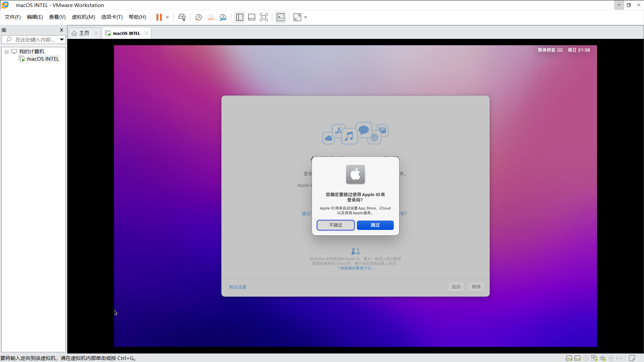Enter full screen mode via toolbar icon

point(264,17)
